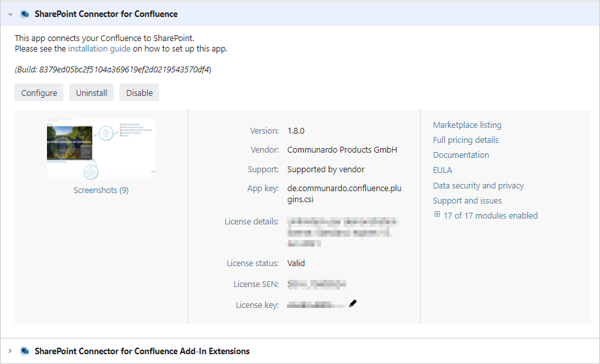
Task: Open the Marketplace listing link
Action: (467, 125)
